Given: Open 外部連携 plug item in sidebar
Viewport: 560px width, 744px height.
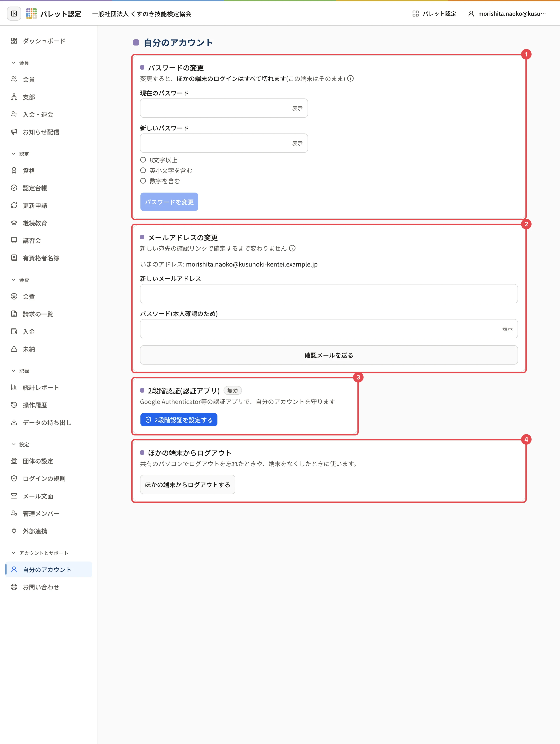Looking at the screenshot, I should pos(49,531).
